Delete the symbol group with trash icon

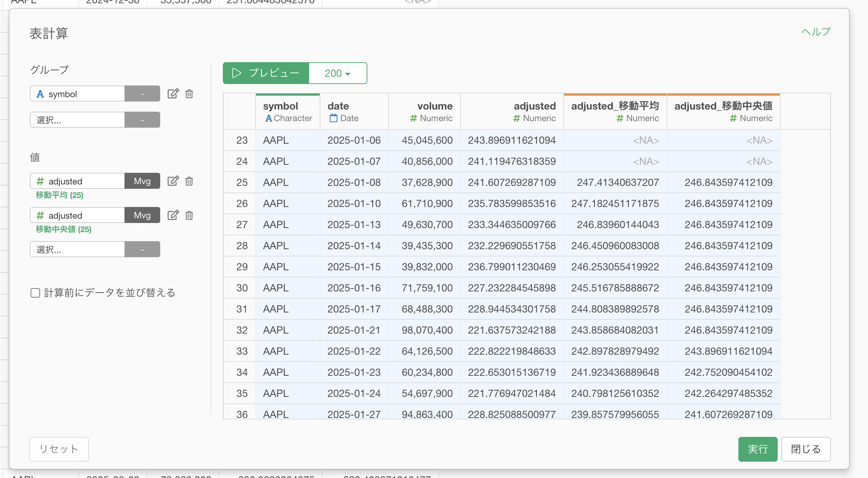pyautogui.click(x=189, y=94)
